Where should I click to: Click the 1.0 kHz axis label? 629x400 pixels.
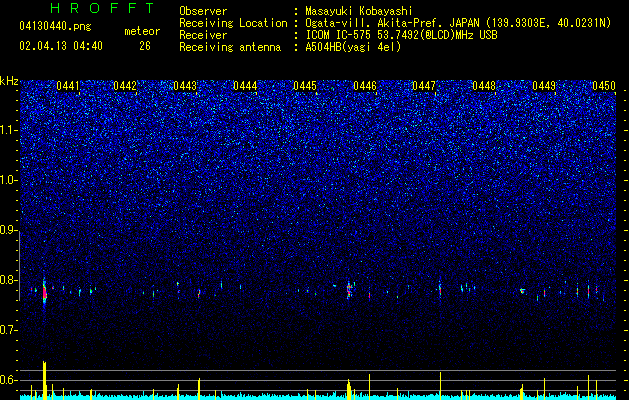pos(8,181)
